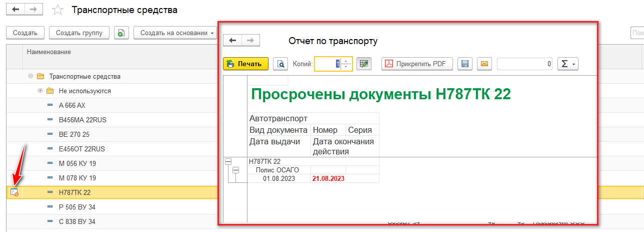Expand the Не используются folder
The width and height of the screenshot is (644, 232).
(40, 91)
